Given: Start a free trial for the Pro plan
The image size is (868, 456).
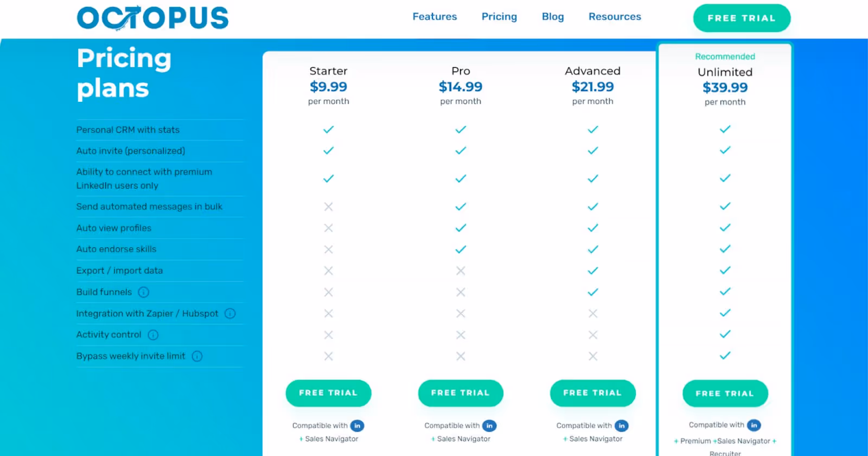Looking at the screenshot, I should pos(460,393).
